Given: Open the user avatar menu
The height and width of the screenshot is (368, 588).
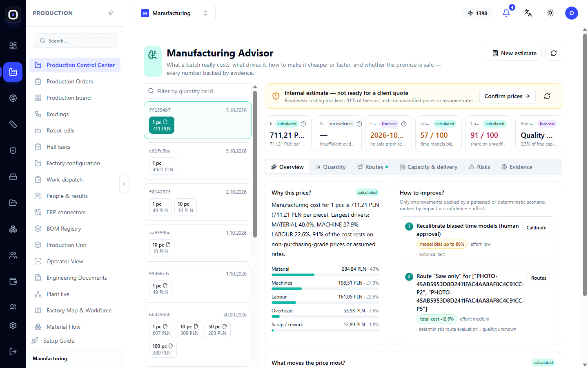Looking at the screenshot, I should 572,13.
